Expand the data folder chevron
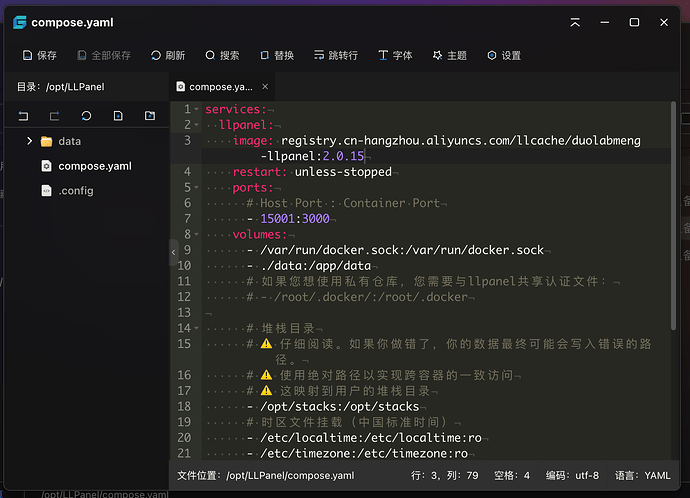690x498 pixels. pos(29,141)
